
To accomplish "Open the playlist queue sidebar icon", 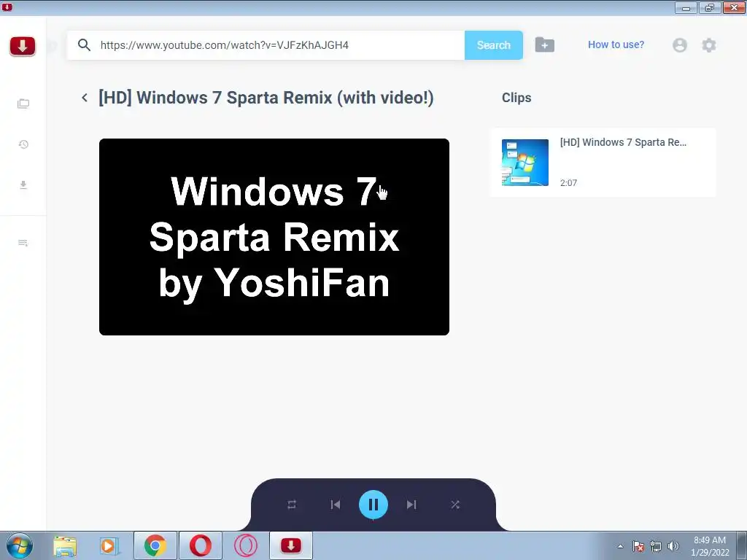I will tap(23, 243).
